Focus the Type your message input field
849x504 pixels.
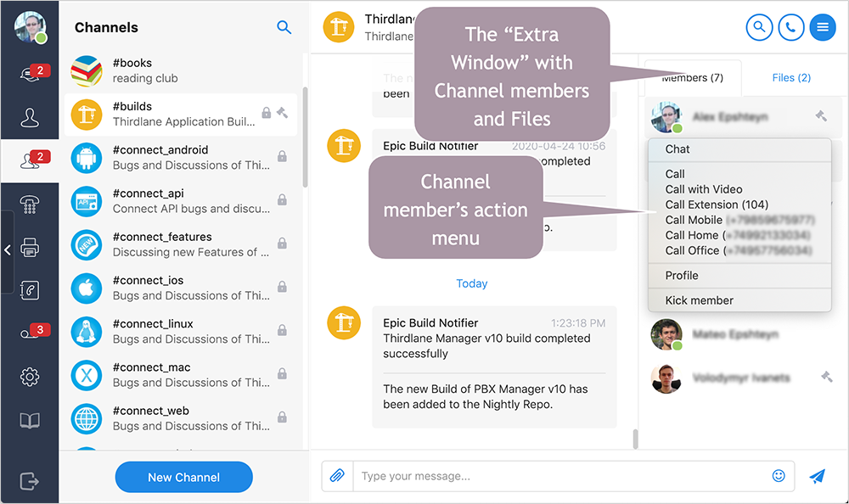coord(560,476)
